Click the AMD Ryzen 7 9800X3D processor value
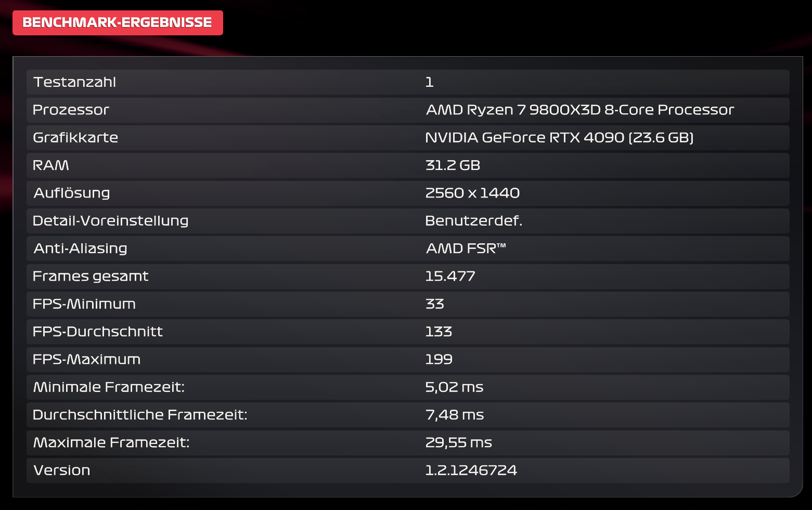 coord(580,110)
